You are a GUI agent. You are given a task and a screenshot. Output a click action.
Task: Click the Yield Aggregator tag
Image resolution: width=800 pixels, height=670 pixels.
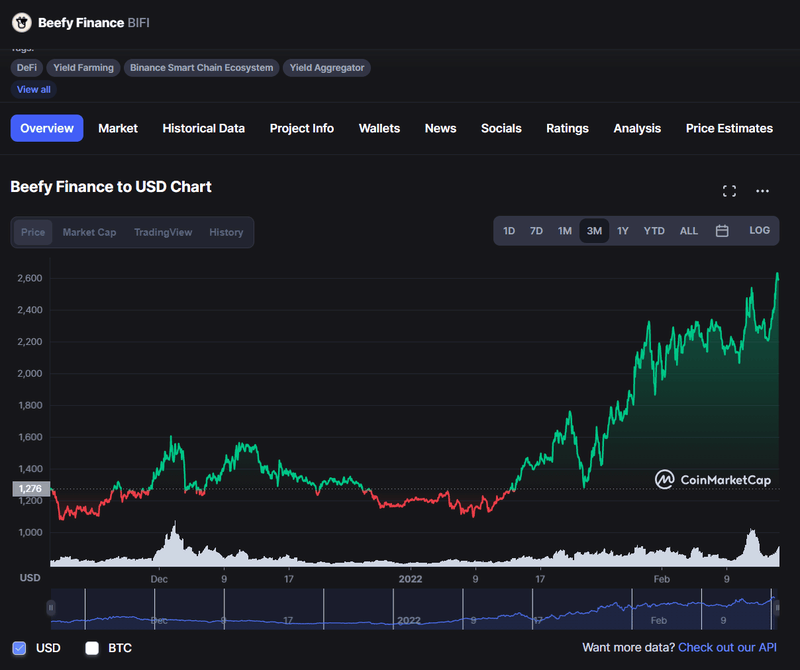tap(327, 67)
